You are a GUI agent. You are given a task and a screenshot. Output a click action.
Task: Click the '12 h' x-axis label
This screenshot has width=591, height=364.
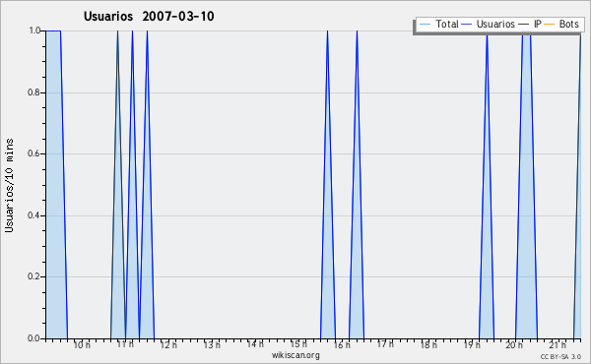coord(168,344)
